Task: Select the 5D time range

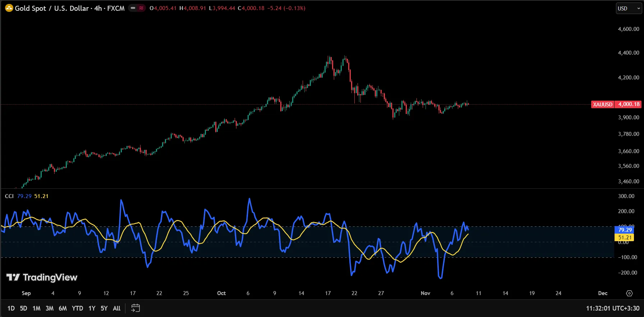Action: pos(23,308)
